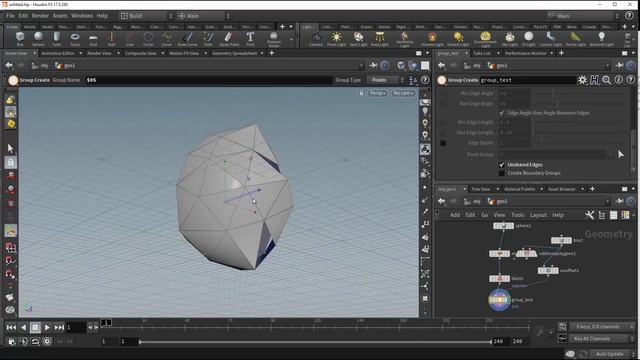Enable the Min Edge Angle checkbox
This screenshot has height=360, width=640.
pos(443,93)
